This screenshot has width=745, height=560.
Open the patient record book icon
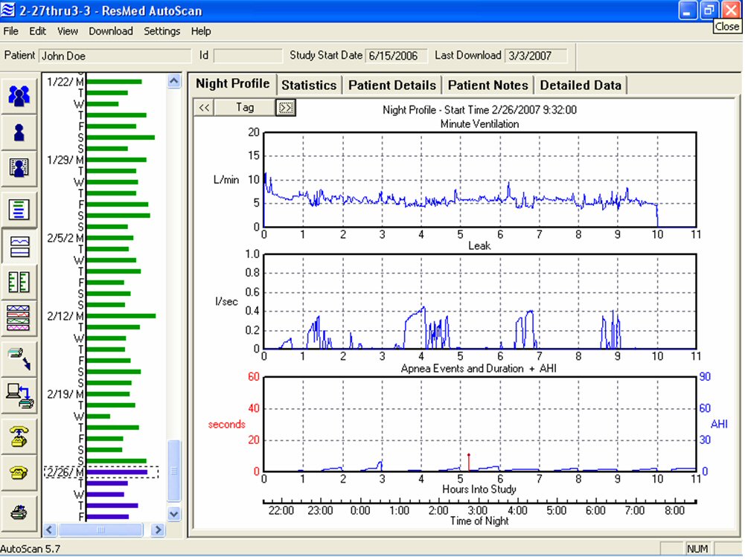tap(19, 168)
